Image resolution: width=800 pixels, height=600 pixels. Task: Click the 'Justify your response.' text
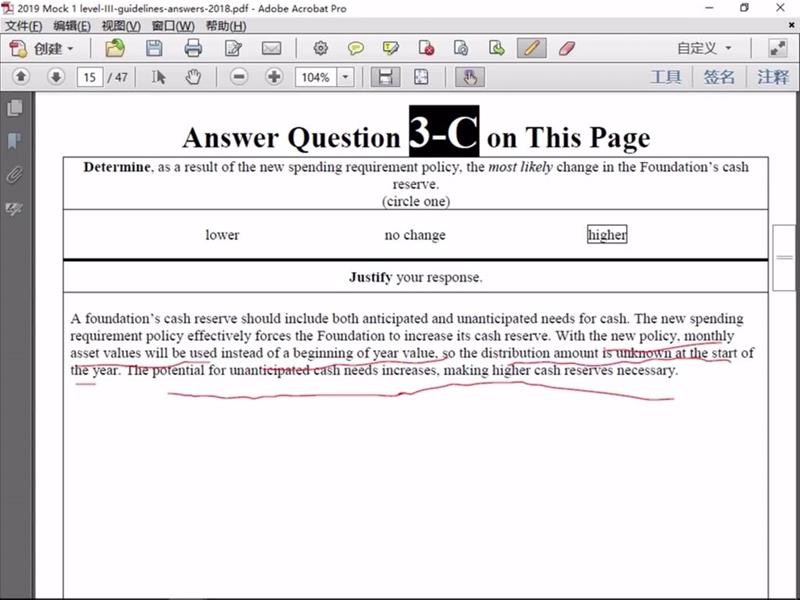416,277
